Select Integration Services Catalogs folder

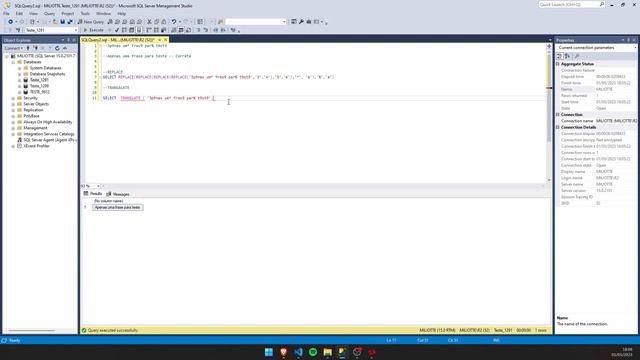pos(49,134)
